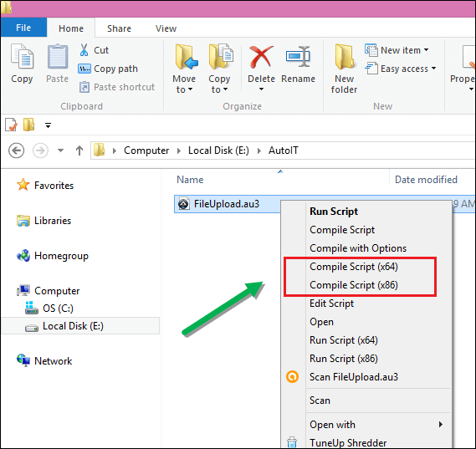Click the red Delete icon
This screenshot has width=476, height=449.
261,56
